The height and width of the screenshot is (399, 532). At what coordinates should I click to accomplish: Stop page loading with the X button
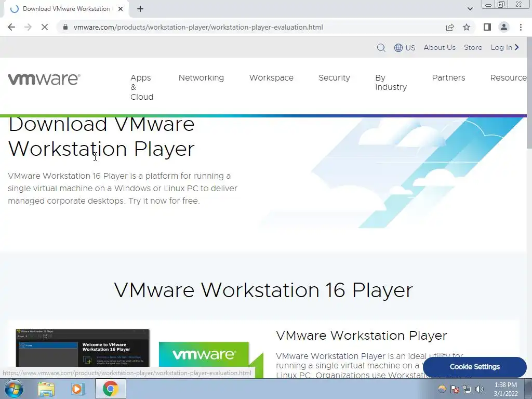(x=45, y=27)
